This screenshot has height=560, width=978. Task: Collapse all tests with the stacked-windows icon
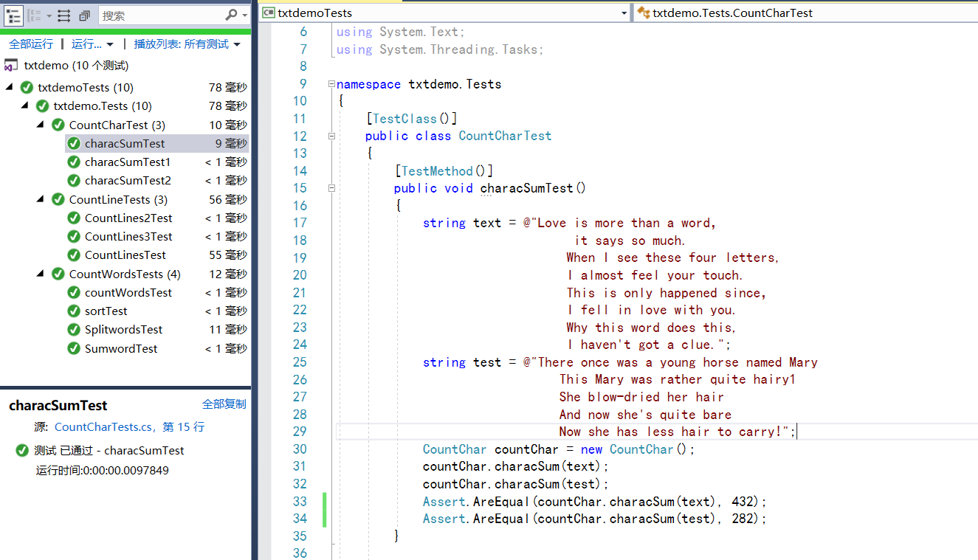point(84,15)
